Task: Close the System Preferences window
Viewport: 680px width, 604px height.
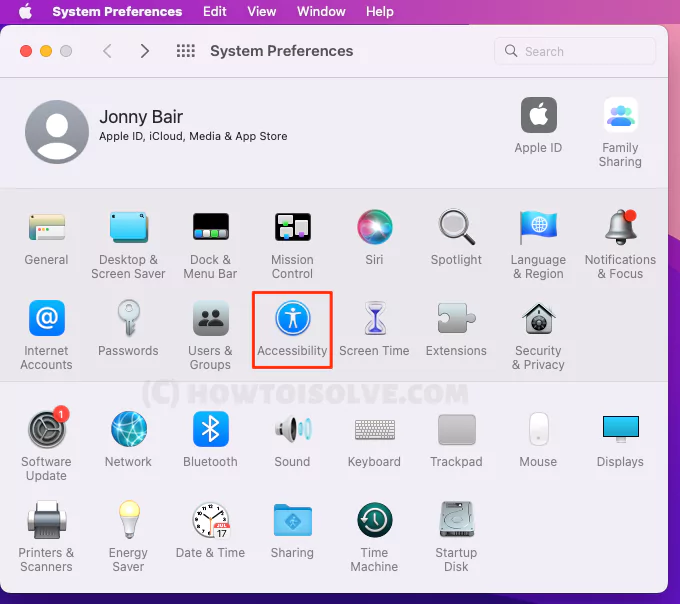Action: pyautogui.click(x=26, y=51)
